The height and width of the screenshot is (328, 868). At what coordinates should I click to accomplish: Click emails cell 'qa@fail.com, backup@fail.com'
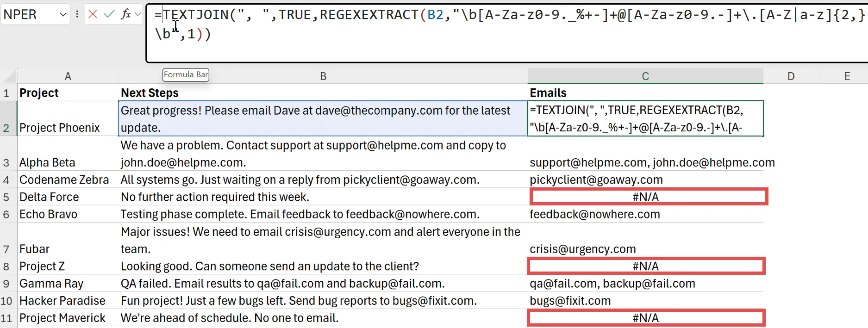tap(645, 283)
